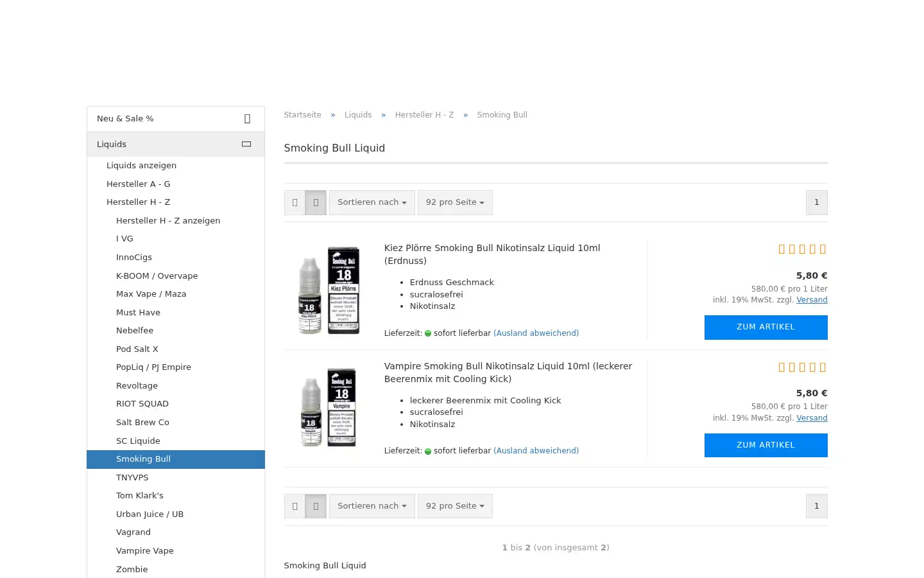Click ZUM ARTIKEL for Kiez Plörre
This screenshot has width=924, height=578.
point(766,328)
